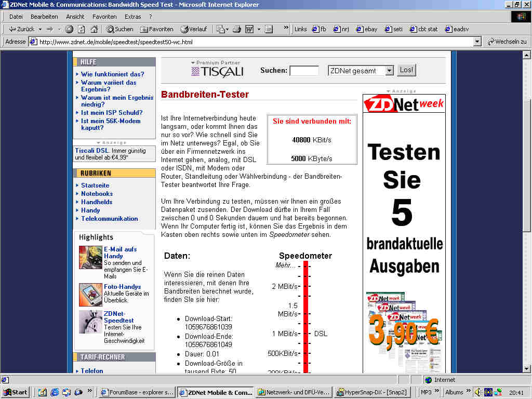
Task: Click the ZDNet-Speedtest stopwatch thumbnail
Action: (90, 322)
